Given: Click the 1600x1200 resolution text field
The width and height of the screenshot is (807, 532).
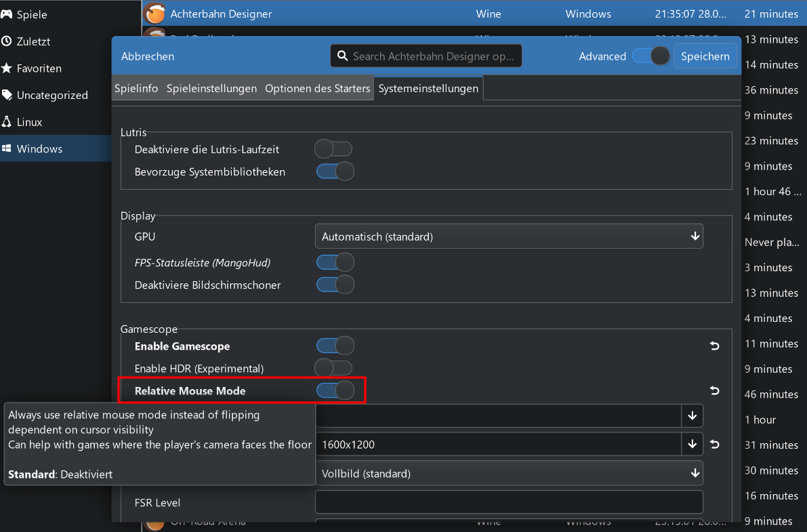Looking at the screenshot, I should click(498, 444).
